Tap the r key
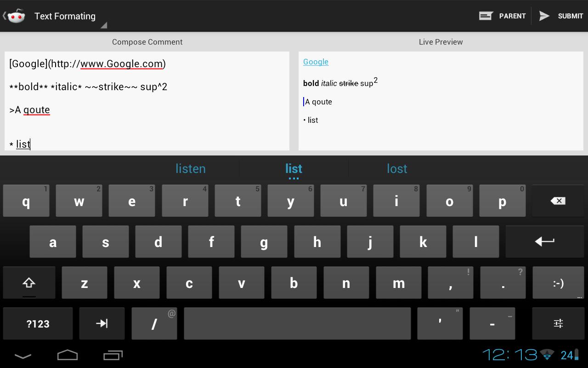 coord(185,201)
